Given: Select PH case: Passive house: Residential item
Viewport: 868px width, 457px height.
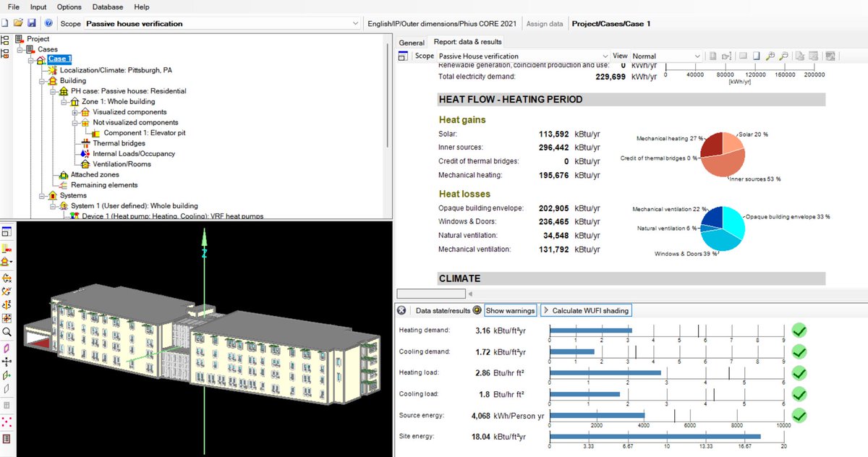Looking at the screenshot, I should (127, 91).
